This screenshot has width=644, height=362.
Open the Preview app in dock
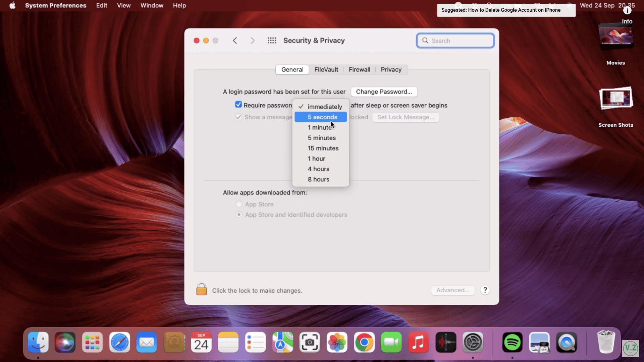(x=539, y=342)
